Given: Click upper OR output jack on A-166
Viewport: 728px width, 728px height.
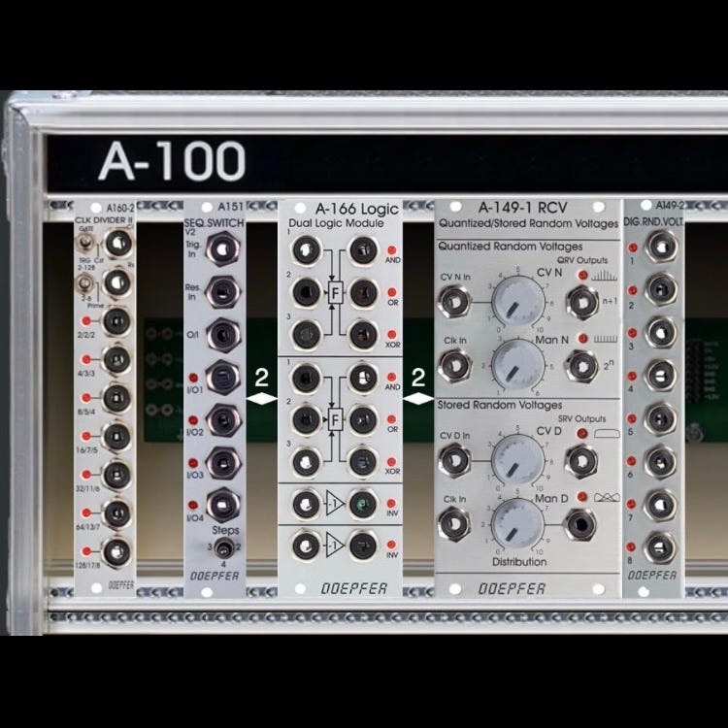Looking at the screenshot, I should click(363, 292).
